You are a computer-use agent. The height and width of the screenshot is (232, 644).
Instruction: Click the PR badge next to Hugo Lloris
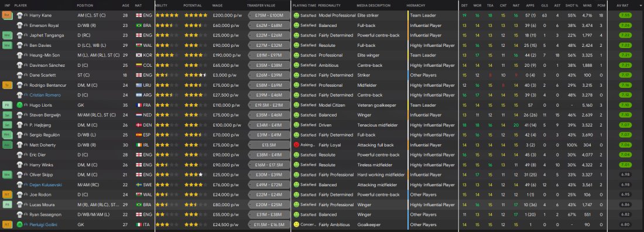7,105
